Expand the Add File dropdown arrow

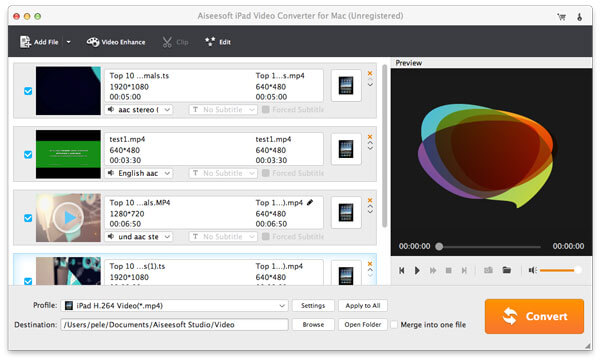(x=68, y=42)
